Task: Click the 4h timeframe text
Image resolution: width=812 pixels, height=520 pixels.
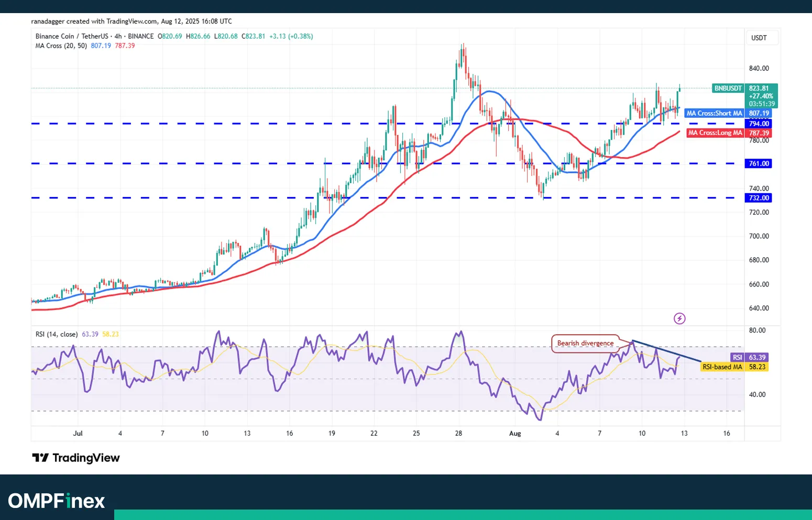Action: tap(118, 36)
